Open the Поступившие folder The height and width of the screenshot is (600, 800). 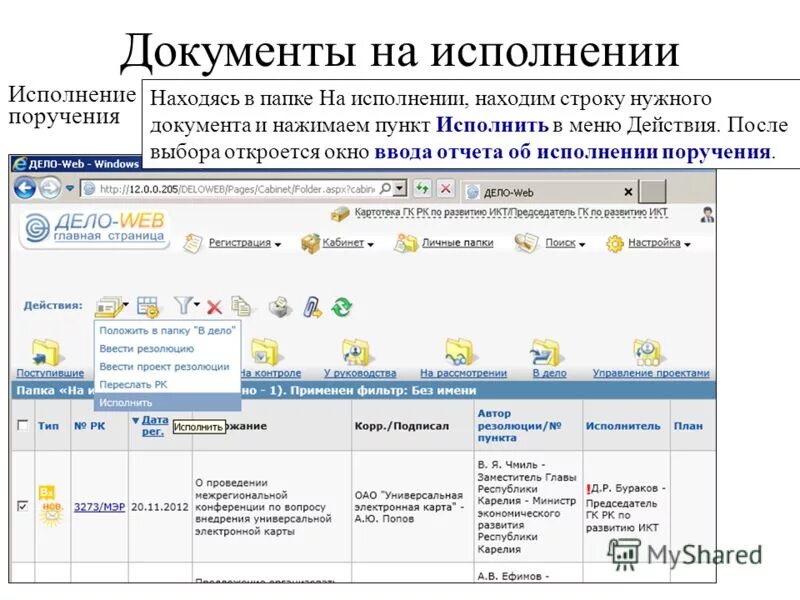click(x=50, y=373)
